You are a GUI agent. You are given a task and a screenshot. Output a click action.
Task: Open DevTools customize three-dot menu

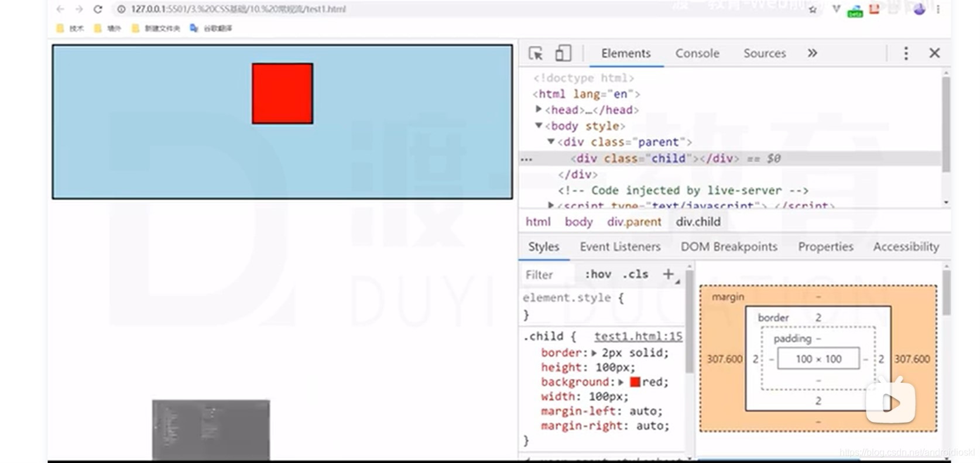pos(906,53)
